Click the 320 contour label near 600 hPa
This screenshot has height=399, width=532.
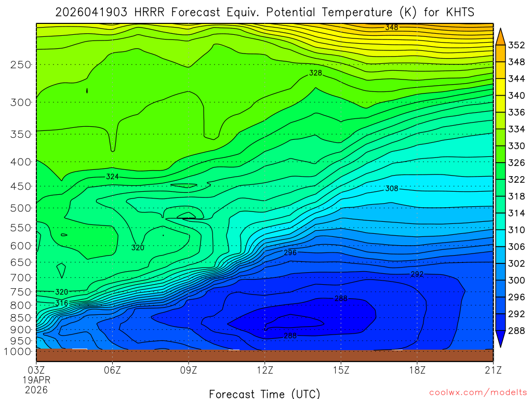point(138,248)
